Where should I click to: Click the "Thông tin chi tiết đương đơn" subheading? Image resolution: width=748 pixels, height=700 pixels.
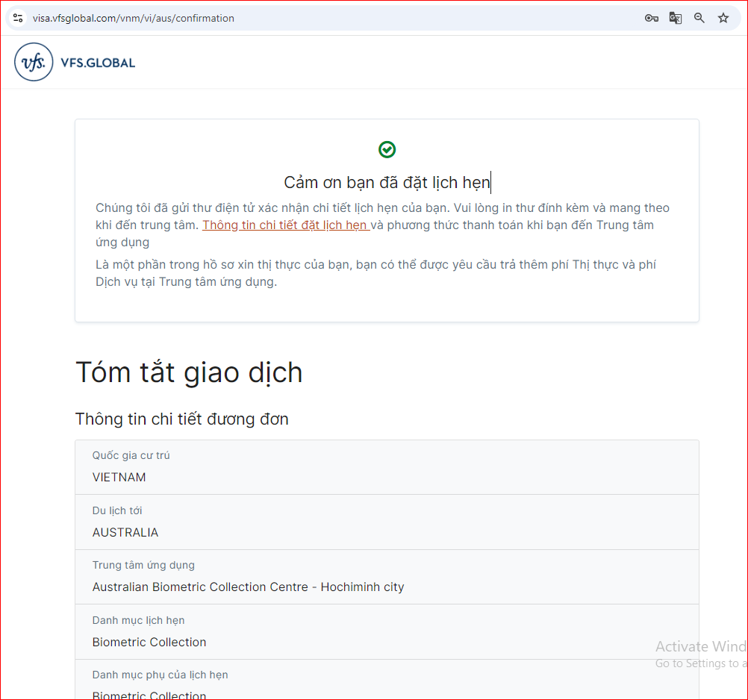point(181,419)
